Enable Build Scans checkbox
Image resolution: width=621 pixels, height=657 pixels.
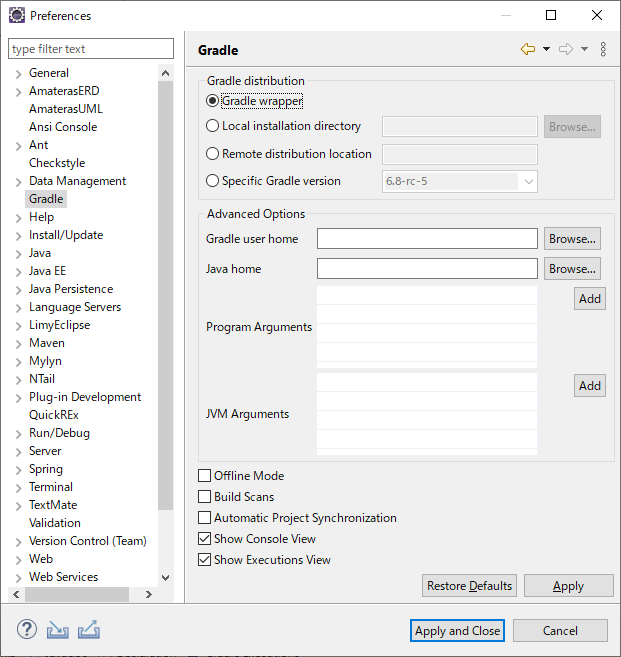tap(204, 497)
